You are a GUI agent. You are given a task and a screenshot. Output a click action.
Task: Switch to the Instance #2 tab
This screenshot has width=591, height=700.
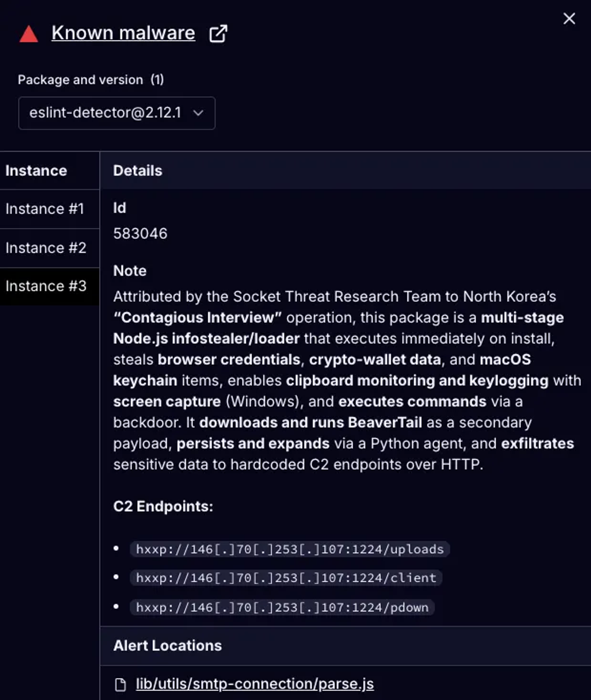click(x=49, y=248)
